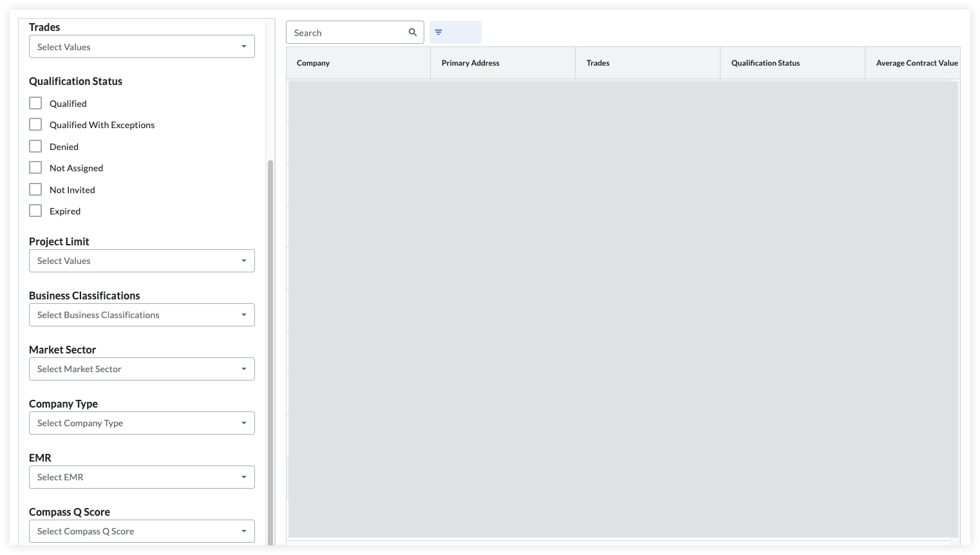This screenshot has height=555, width=980.
Task: Sort by the Company column header
Action: (313, 63)
